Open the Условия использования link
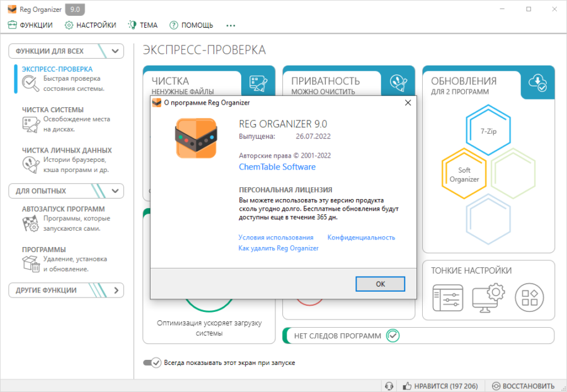The width and height of the screenshot is (567, 392). coord(276,237)
